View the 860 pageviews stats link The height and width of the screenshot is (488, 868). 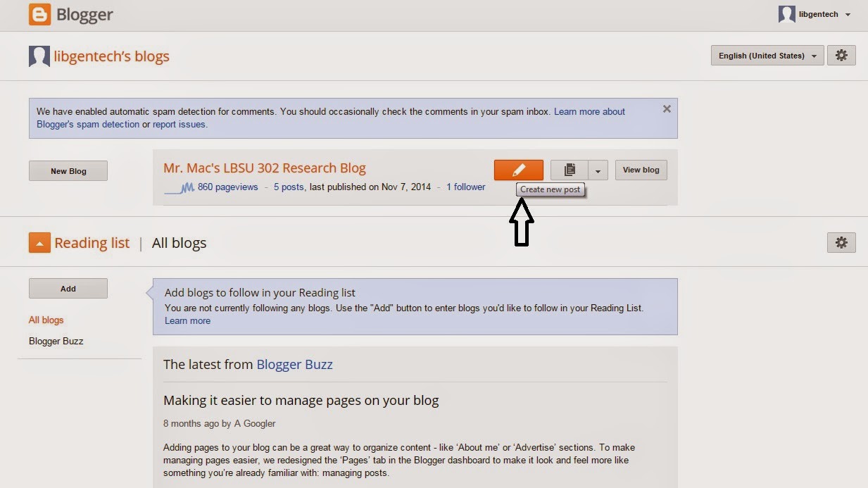228,187
